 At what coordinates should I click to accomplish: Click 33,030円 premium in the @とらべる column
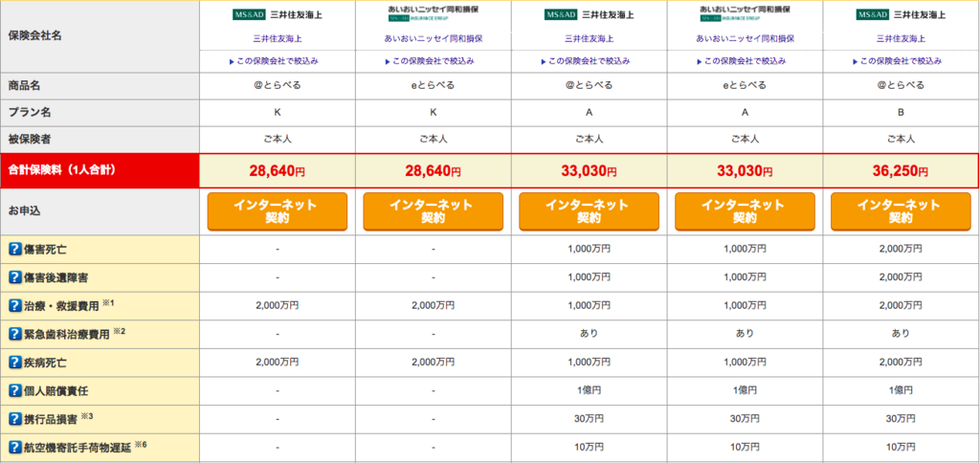click(590, 170)
